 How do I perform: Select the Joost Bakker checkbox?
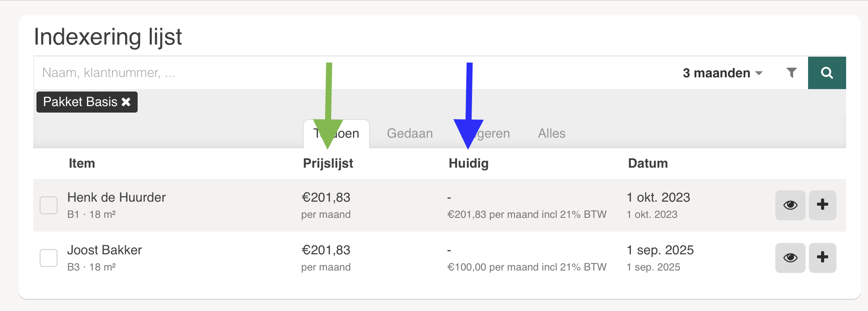[49, 258]
